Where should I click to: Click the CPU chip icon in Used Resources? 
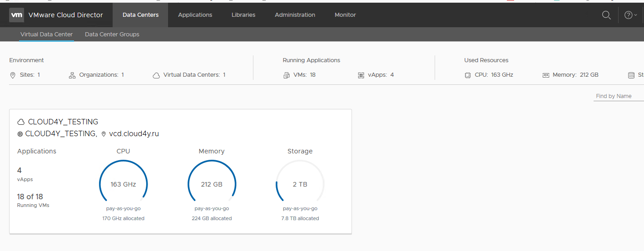coord(468,75)
